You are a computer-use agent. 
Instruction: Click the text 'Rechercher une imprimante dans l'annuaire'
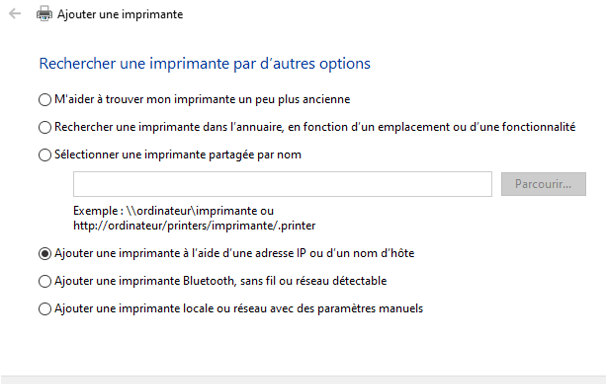168,127
